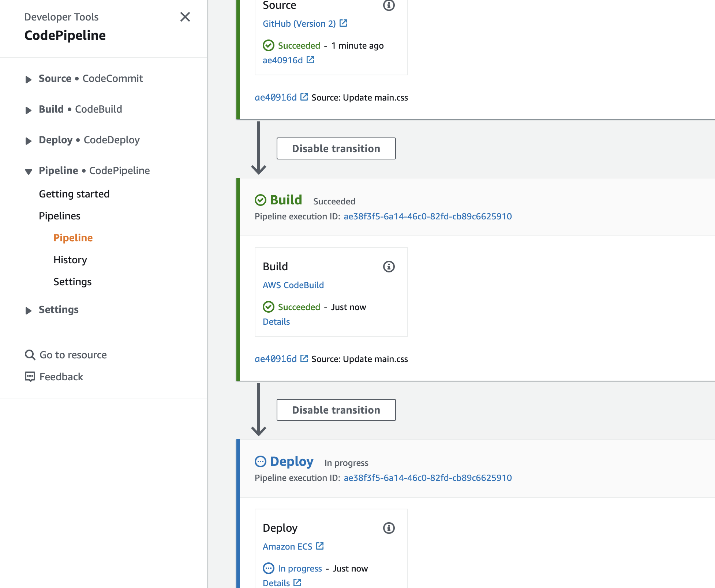Close the Developer Tools navigation panel

click(185, 17)
